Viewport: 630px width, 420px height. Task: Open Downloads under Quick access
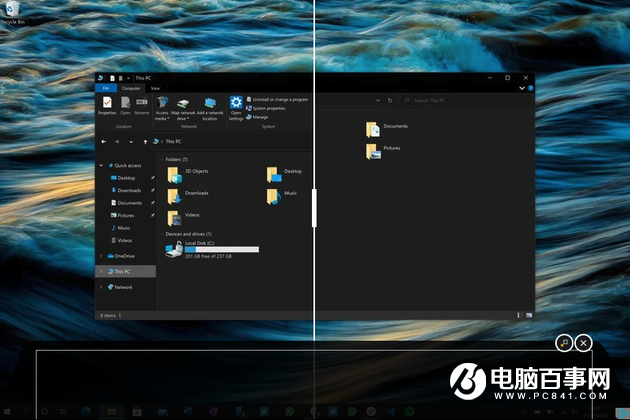tap(126, 190)
